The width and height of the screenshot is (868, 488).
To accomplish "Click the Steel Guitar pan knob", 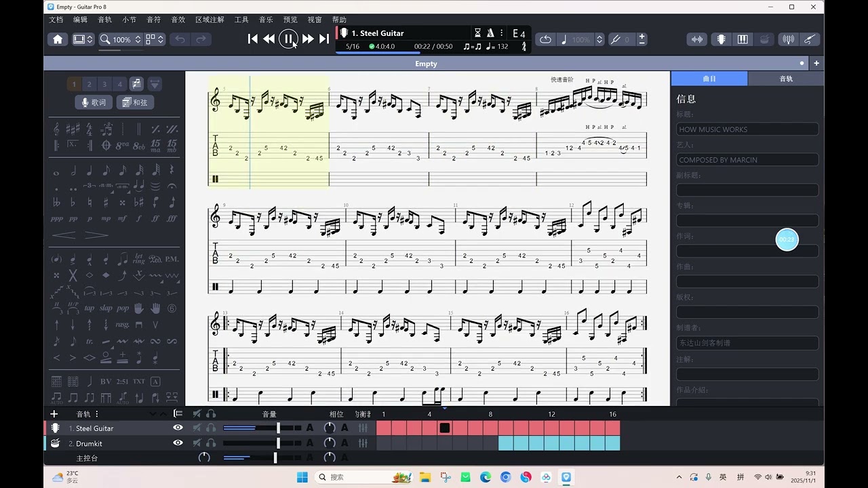I will point(330,428).
